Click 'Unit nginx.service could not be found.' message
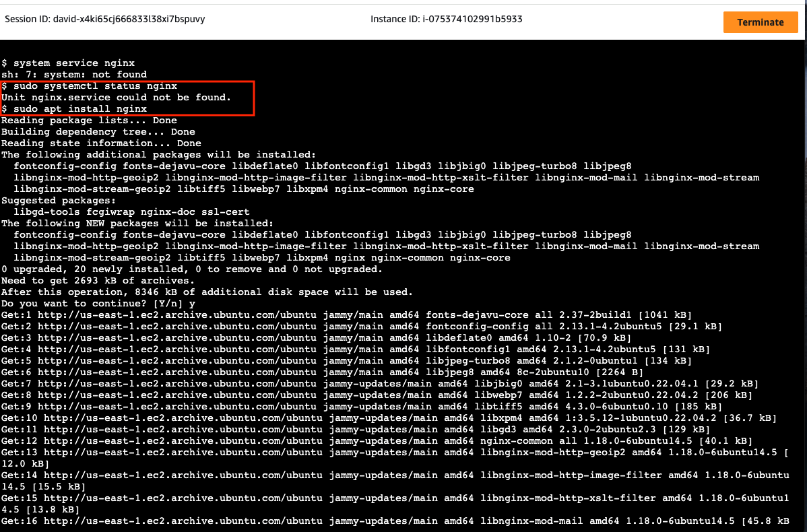The image size is (807, 532). 116,98
